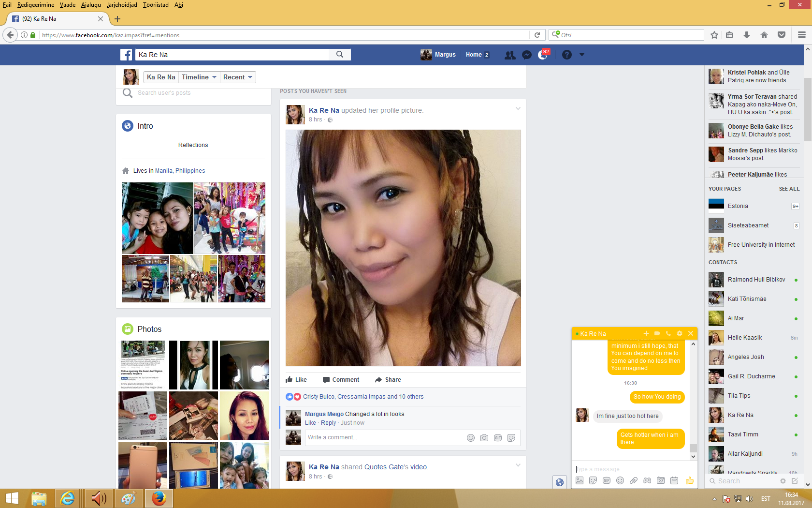Open the Tööriistad menu
This screenshot has height=508, width=812.
156,5
